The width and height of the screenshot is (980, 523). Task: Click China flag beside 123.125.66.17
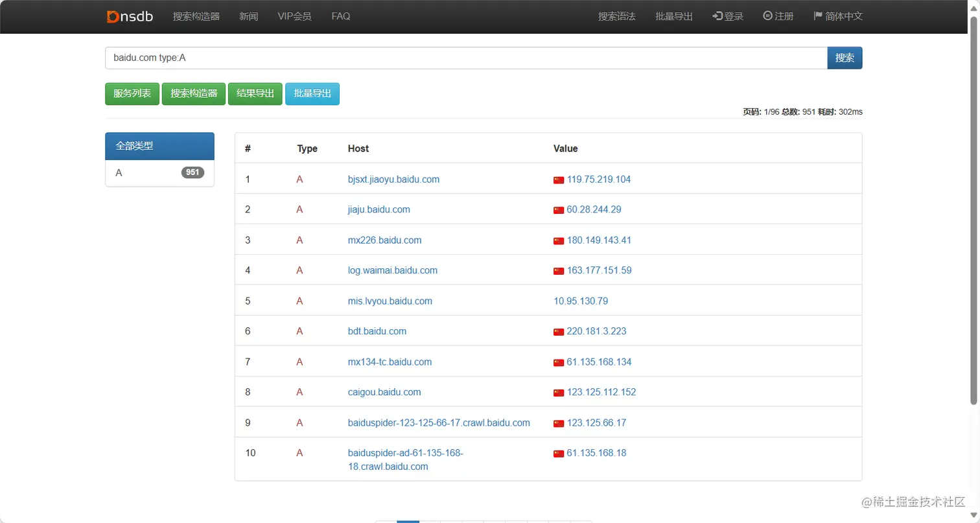pos(559,423)
